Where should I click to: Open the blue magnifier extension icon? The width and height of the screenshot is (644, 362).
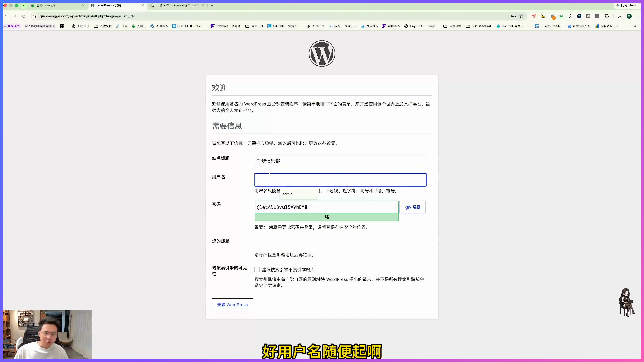pos(579,16)
